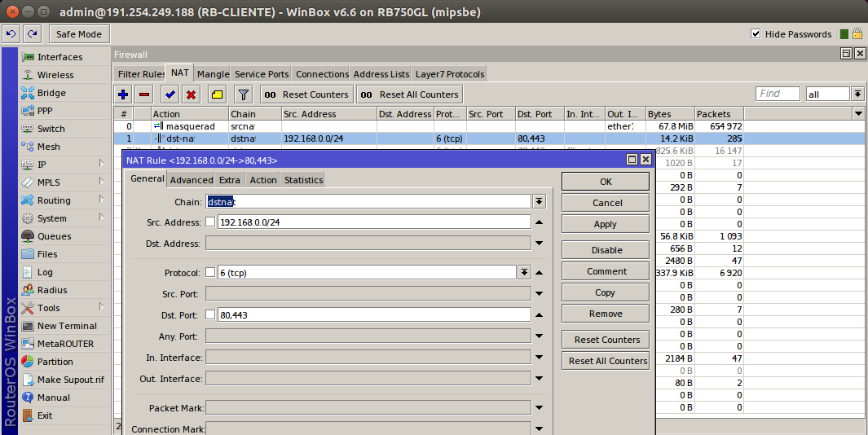Expand the In. Interface field
Image resolution: width=868 pixels, height=435 pixels.
pos(540,358)
